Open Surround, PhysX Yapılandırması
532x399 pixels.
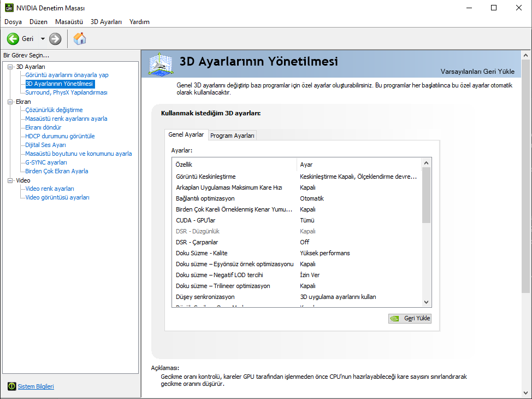66,92
